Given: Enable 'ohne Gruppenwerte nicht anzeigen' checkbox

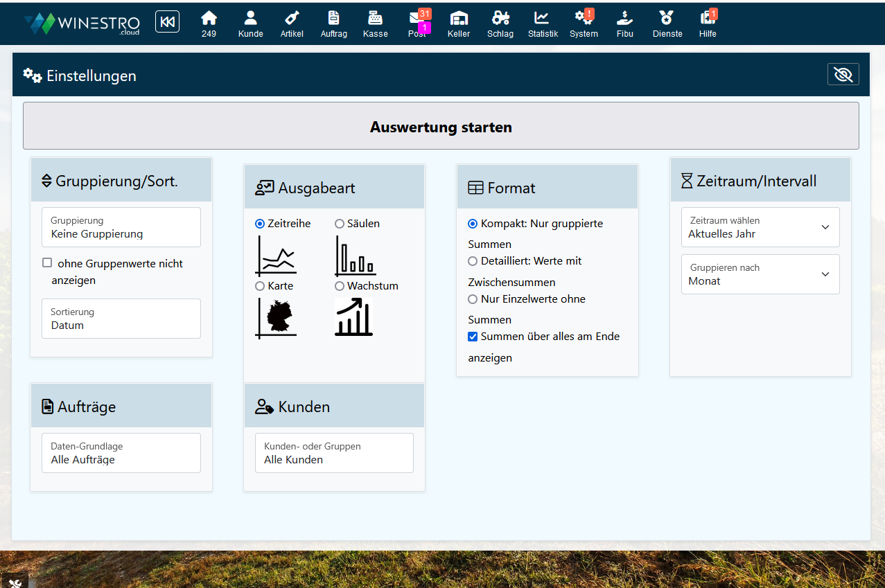Looking at the screenshot, I should coord(47,263).
